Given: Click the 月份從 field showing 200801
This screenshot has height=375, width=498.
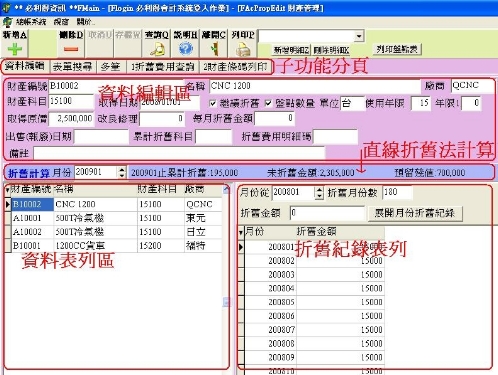Looking at the screenshot, I should click(294, 192).
